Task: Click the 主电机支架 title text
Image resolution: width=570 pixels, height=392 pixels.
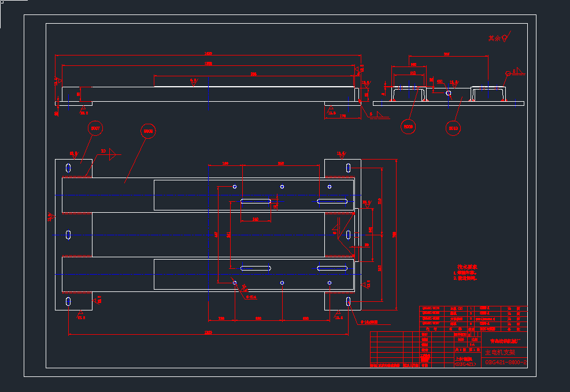Action: click(x=499, y=352)
